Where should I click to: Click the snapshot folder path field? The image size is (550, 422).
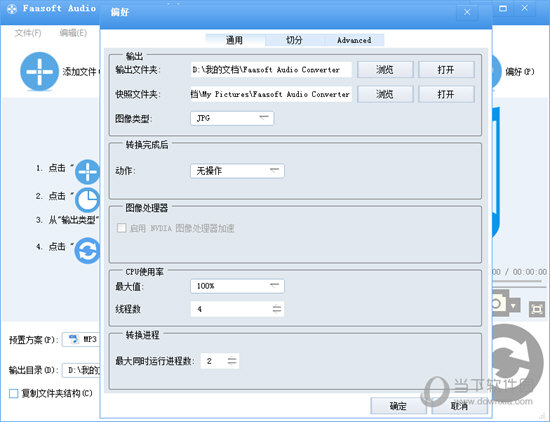(271, 94)
